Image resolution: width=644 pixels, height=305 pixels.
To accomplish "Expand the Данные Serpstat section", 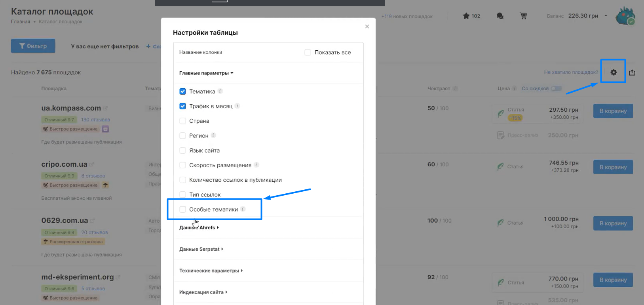I will 201,249.
